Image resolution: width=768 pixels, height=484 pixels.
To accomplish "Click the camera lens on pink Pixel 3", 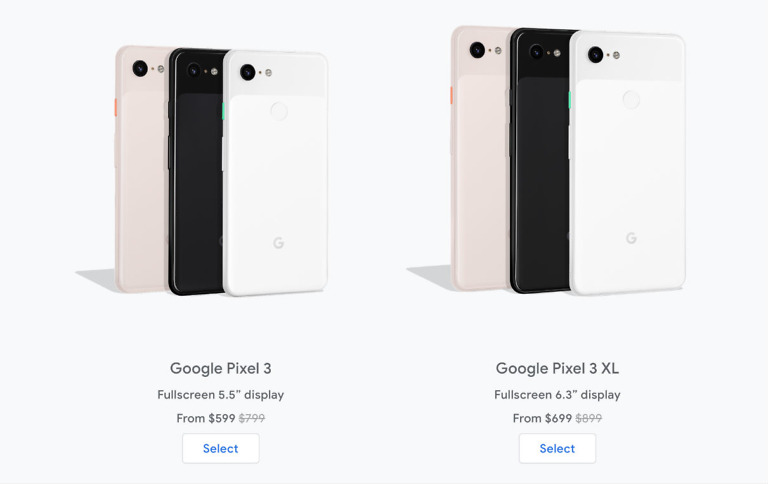I will [x=140, y=68].
